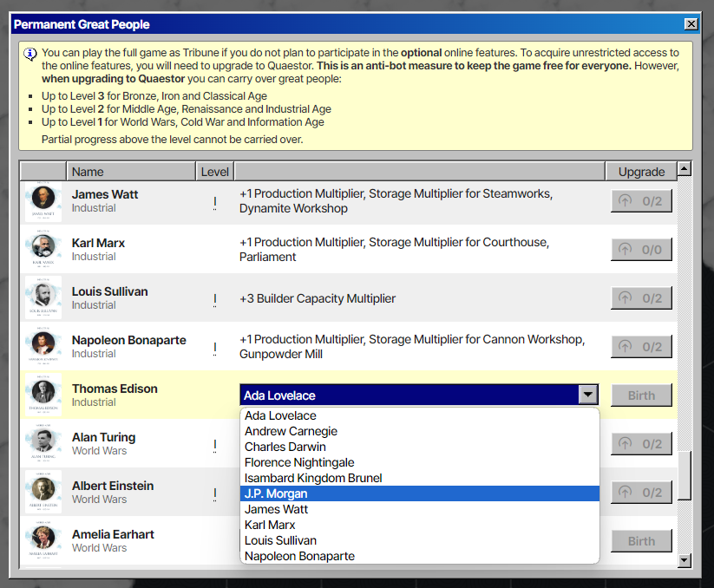Click Napoleon Bonaparte level warning mark

tap(215, 349)
